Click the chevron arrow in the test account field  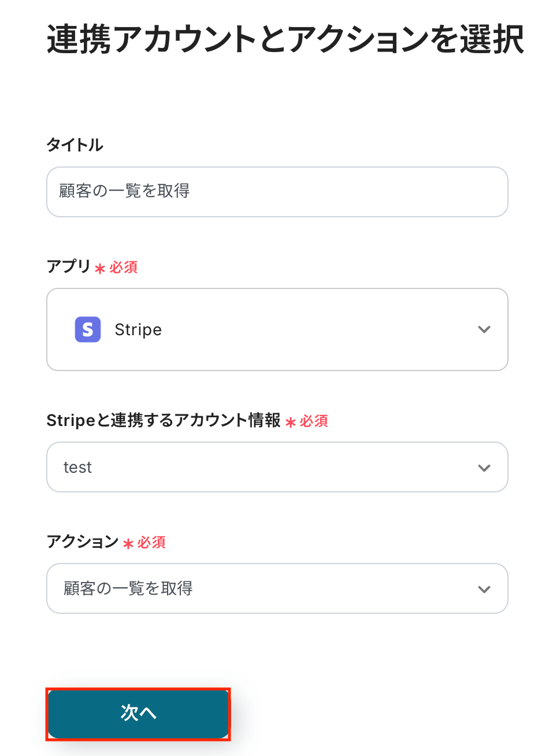point(484,468)
